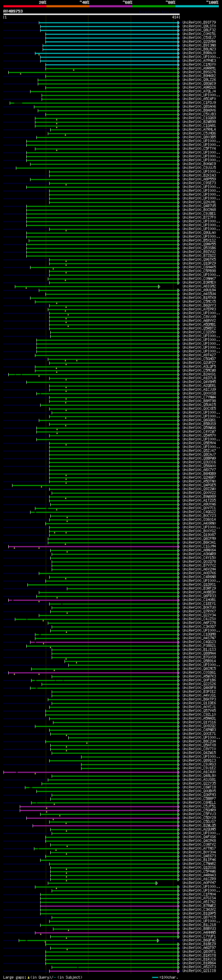Open hit UniRef100_C5XEJ7
The height and width of the screenshot is (980, 222).
pos(199,38)
